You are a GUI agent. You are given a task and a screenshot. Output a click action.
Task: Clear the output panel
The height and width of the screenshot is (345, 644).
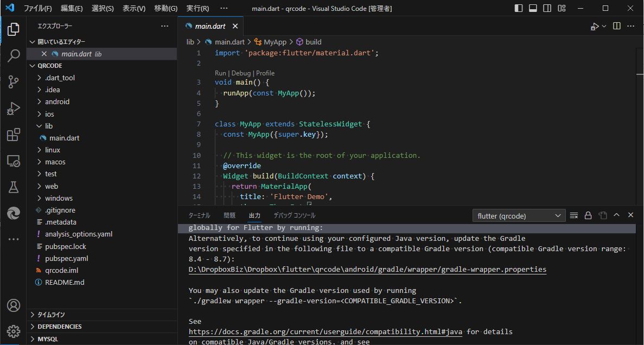pos(574,215)
